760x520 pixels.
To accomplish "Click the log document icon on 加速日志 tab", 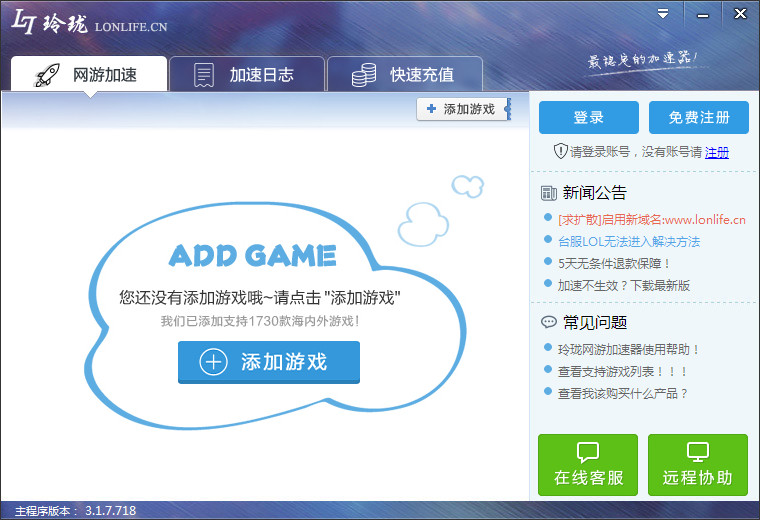I will click(x=204, y=75).
